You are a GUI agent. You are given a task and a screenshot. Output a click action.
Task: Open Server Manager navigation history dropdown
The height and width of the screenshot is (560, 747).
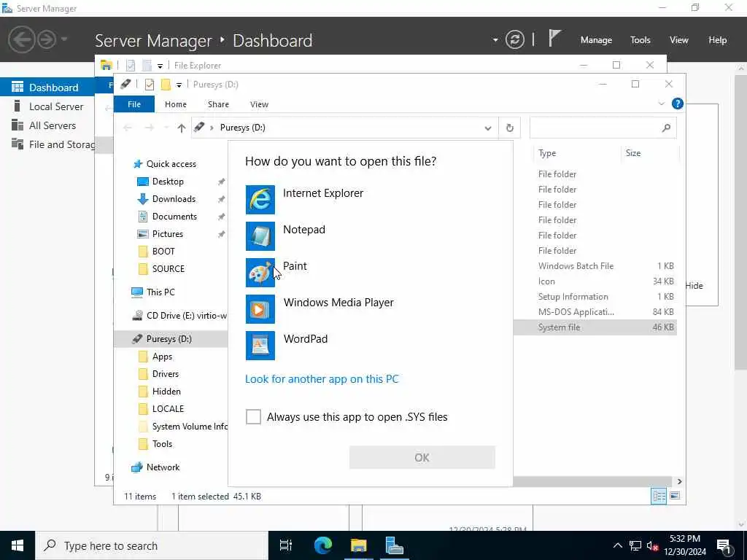(x=64, y=39)
